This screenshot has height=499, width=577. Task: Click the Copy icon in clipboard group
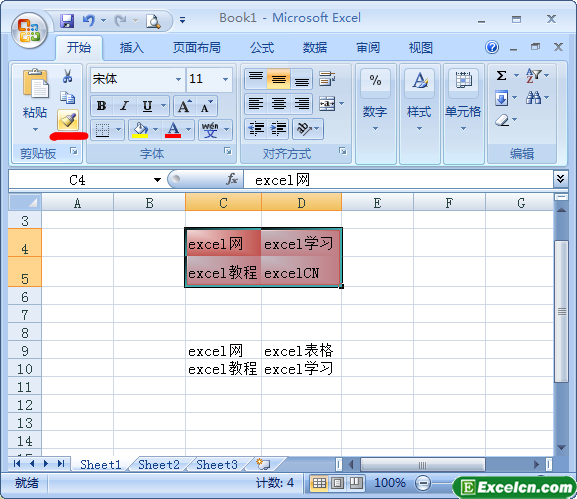[x=67, y=98]
